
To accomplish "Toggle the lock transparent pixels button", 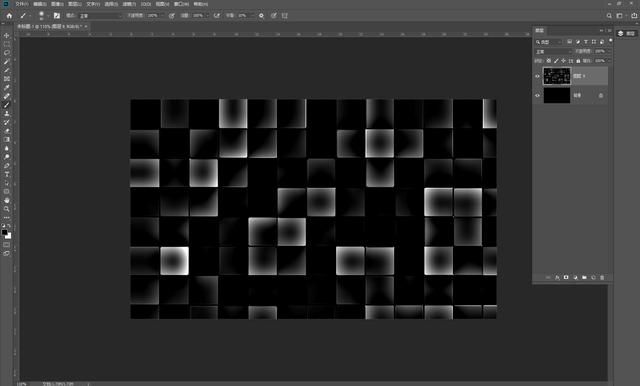I will tap(549, 61).
